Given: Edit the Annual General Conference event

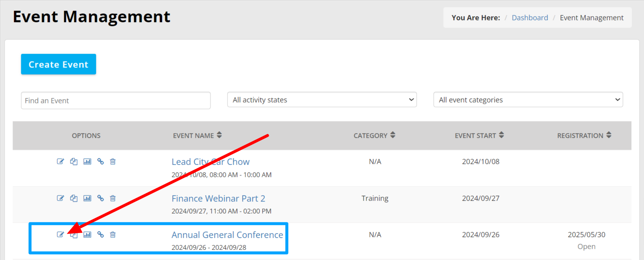Looking at the screenshot, I should (60, 235).
